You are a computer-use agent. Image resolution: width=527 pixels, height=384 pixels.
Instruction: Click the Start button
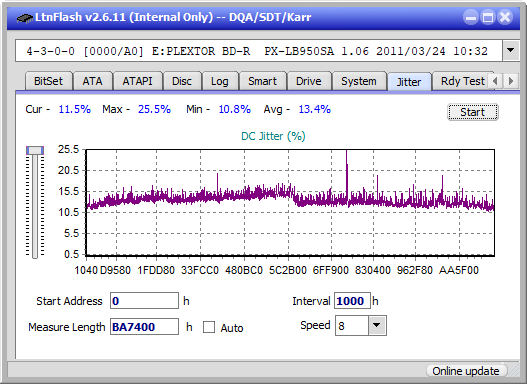pos(473,112)
